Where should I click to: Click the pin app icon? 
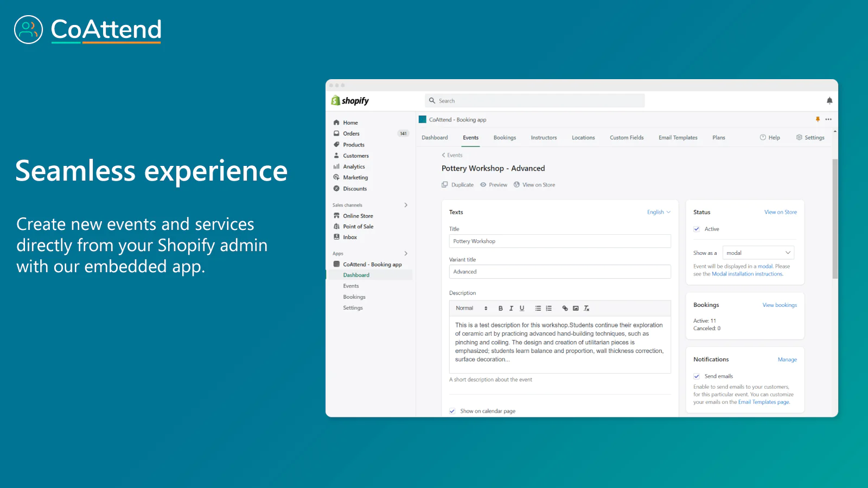pyautogui.click(x=818, y=119)
